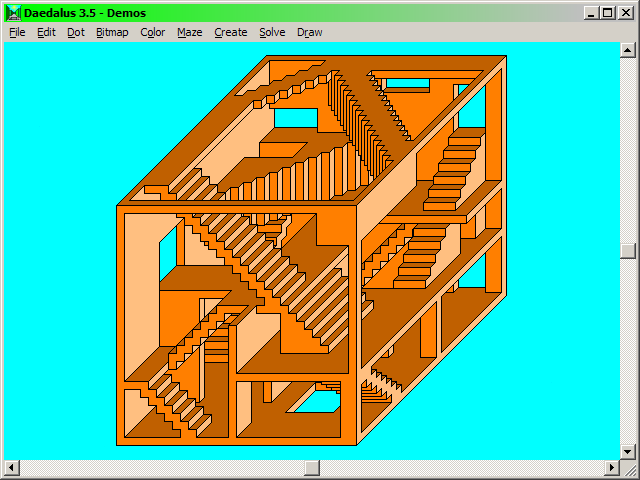
Task: Click the Solve menu
Action: click(272, 32)
